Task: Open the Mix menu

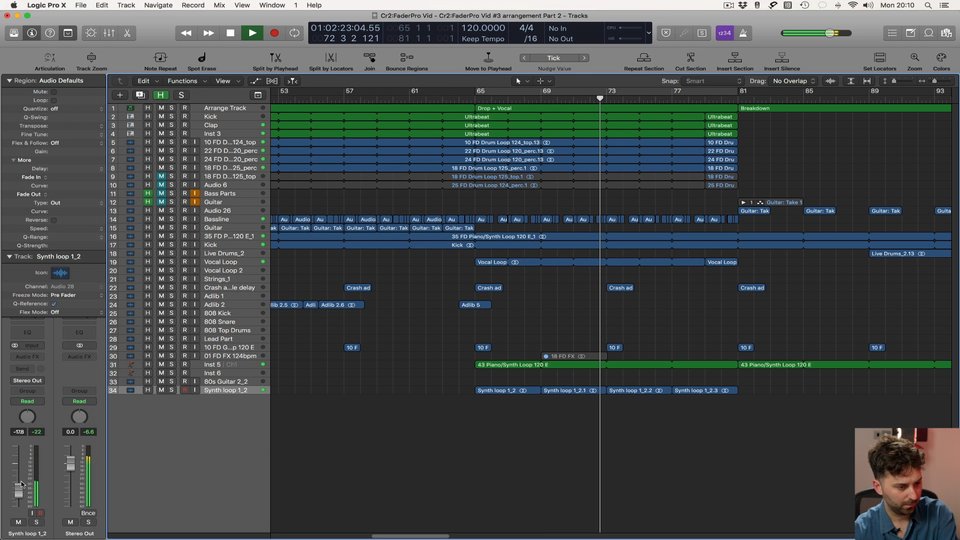Action: (x=219, y=5)
